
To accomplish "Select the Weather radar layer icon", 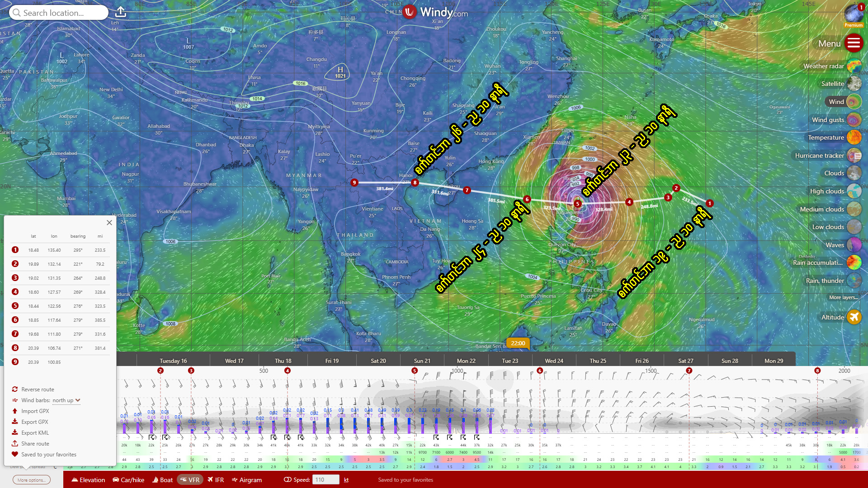I will [x=854, y=66].
